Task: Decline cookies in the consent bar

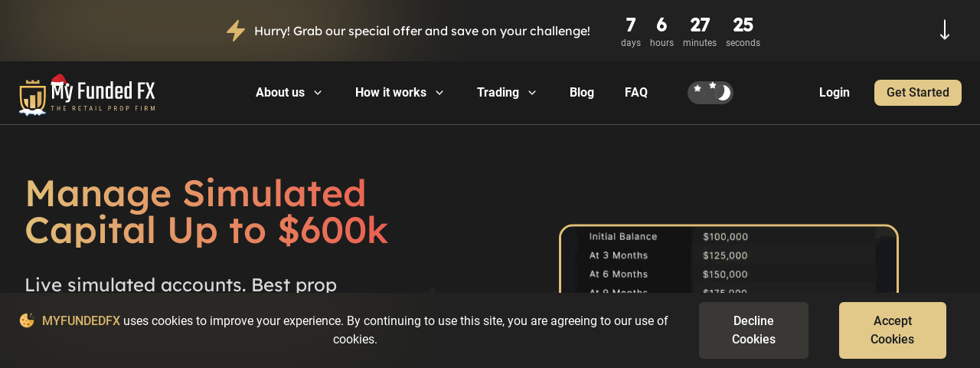Action: pos(753,330)
